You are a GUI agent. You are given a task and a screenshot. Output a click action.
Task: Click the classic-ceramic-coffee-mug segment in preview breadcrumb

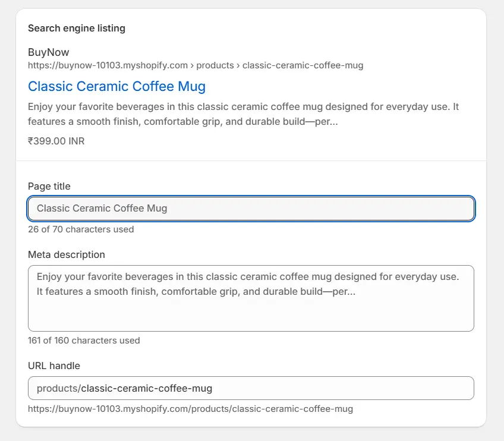(x=303, y=65)
